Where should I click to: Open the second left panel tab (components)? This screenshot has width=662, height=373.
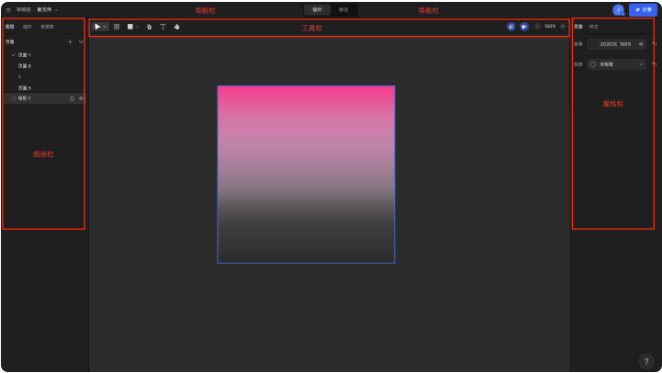tap(27, 27)
